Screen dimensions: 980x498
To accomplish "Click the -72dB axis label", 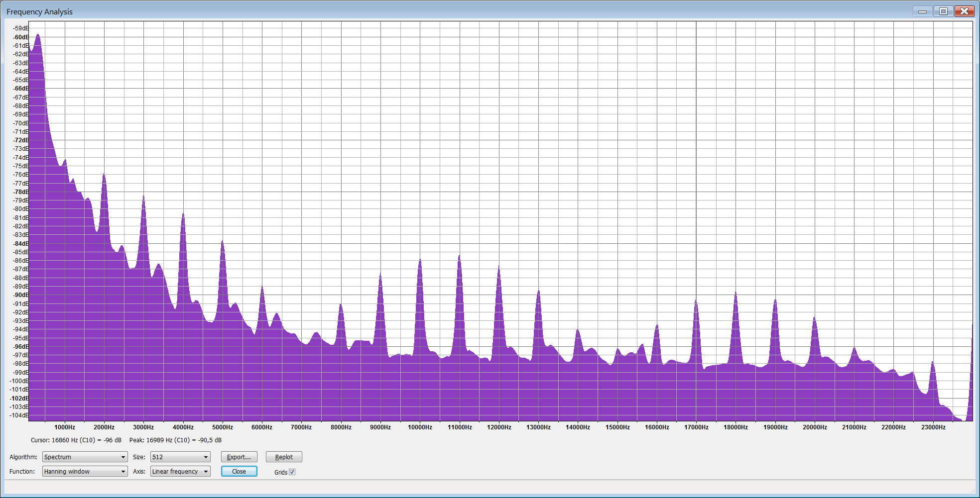I will 21,140.
